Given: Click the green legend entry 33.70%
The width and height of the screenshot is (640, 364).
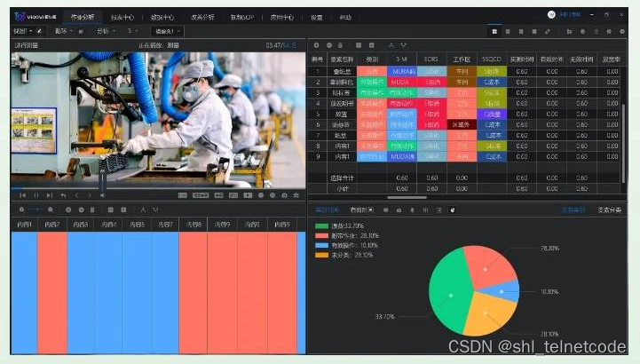Looking at the screenshot, I should pyautogui.click(x=340, y=226).
